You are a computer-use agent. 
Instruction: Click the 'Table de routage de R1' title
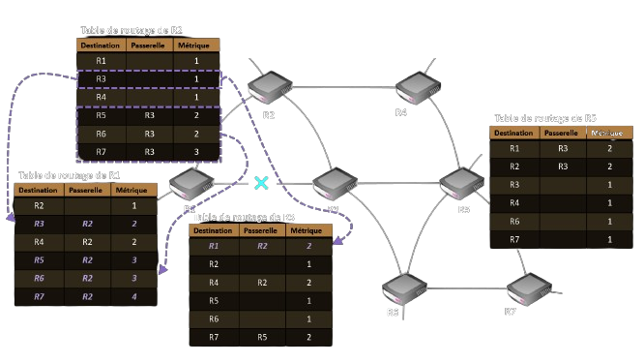[69, 175]
